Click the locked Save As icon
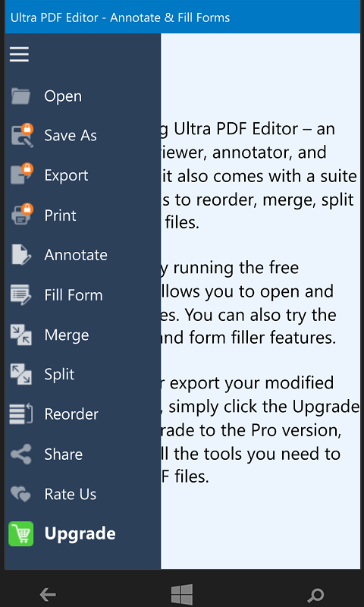The height and width of the screenshot is (607, 364). (22, 136)
